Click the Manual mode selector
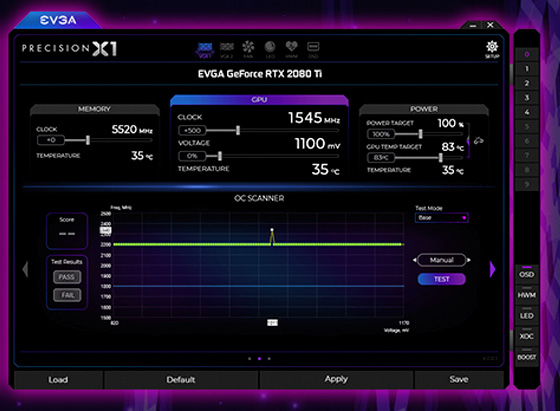560x411 pixels. [x=441, y=260]
